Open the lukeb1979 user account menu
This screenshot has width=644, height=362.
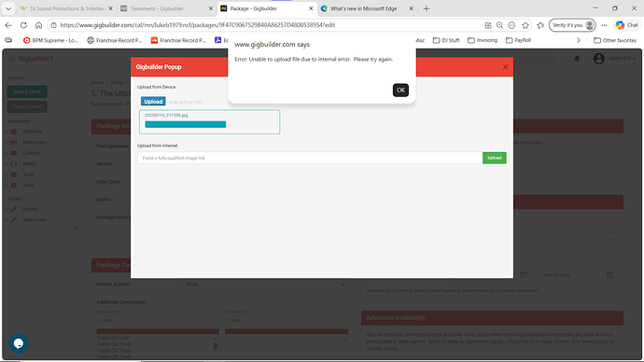pyautogui.click(x=615, y=59)
